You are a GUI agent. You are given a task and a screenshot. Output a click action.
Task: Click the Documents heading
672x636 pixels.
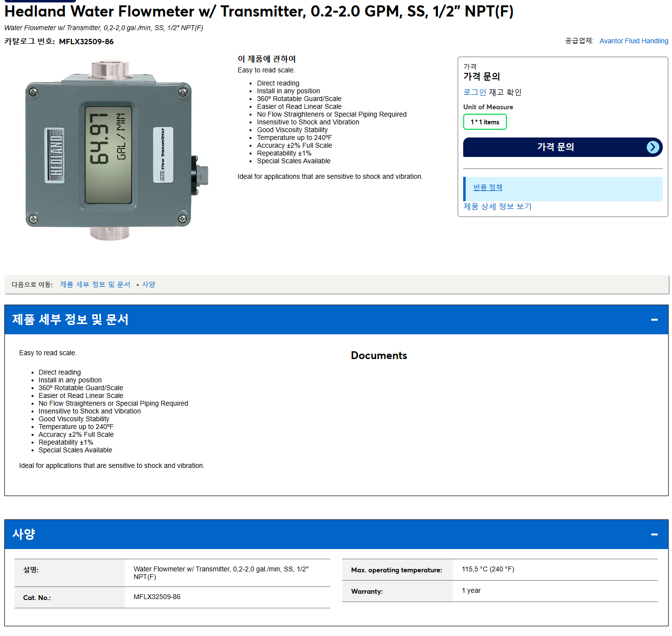[x=379, y=355]
